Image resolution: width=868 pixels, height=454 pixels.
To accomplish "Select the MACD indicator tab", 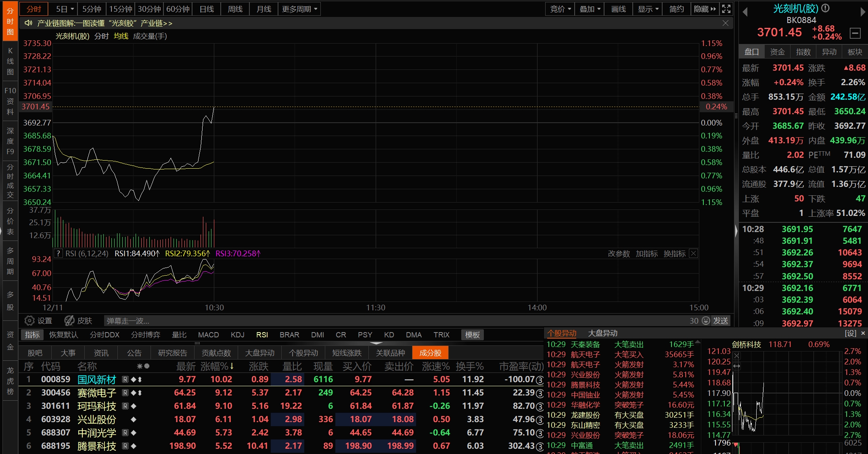I will pyautogui.click(x=208, y=335).
